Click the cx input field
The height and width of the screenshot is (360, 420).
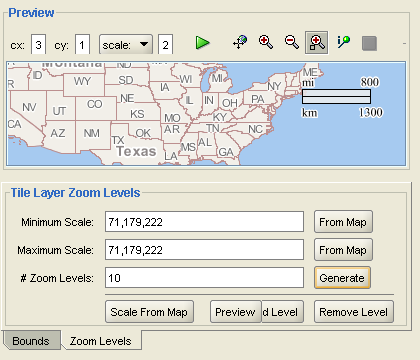tap(38, 44)
